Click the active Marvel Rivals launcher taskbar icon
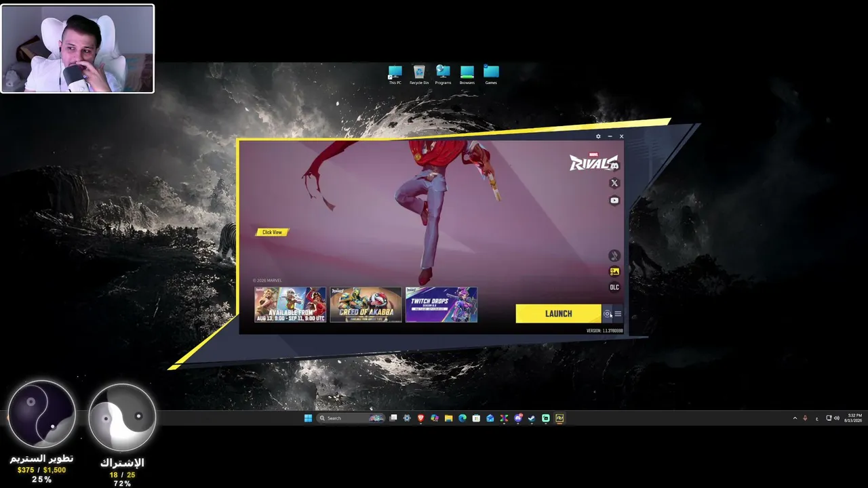This screenshot has width=868, height=488. coord(559,418)
